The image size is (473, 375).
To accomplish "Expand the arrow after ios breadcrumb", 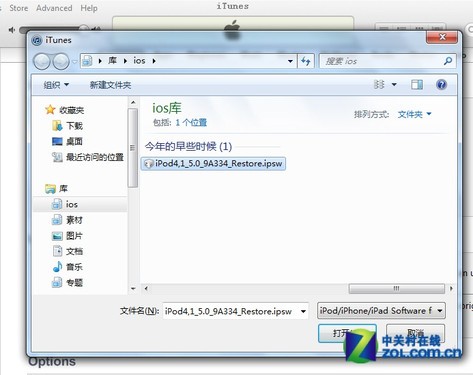I will [x=154, y=61].
